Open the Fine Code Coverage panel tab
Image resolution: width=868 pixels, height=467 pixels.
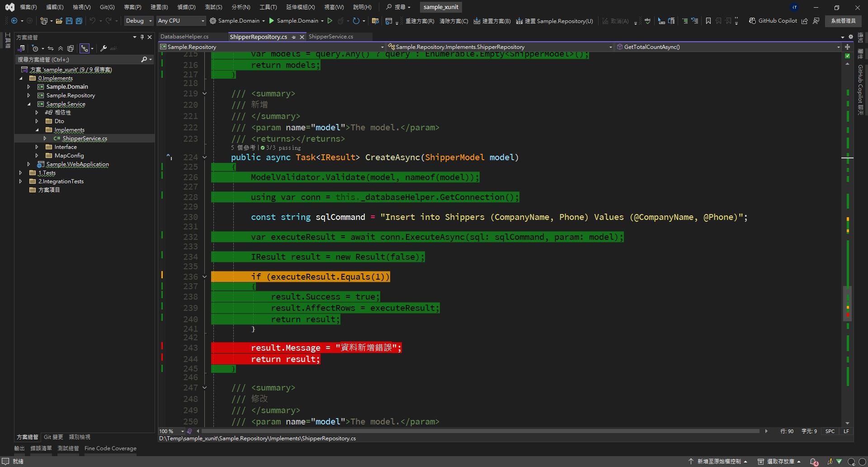coord(110,448)
